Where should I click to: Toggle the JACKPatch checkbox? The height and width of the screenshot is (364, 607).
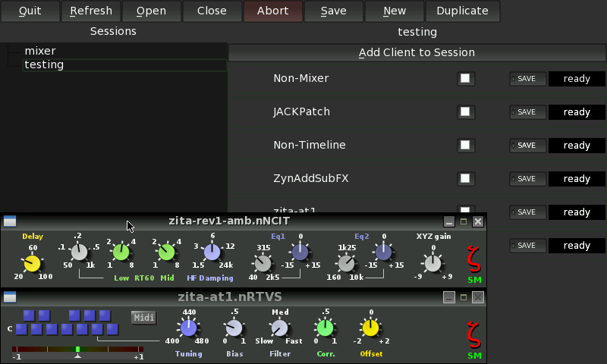pyautogui.click(x=465, y=112)
